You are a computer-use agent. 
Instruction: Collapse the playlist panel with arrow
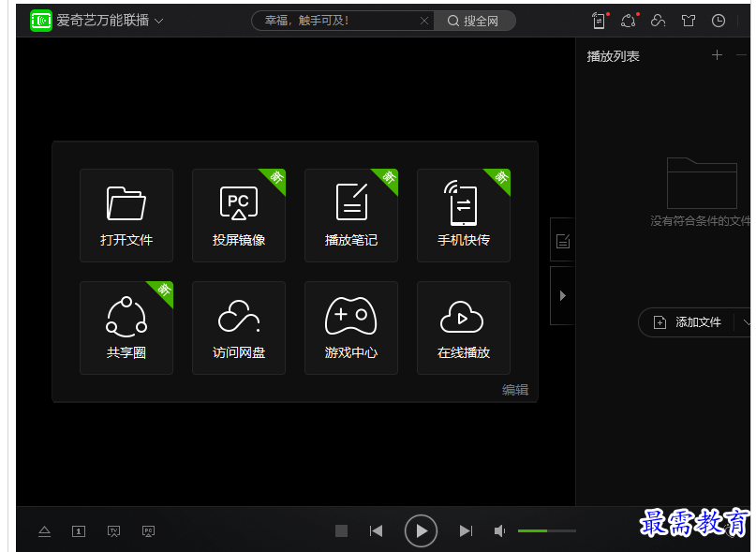[563, 295]
